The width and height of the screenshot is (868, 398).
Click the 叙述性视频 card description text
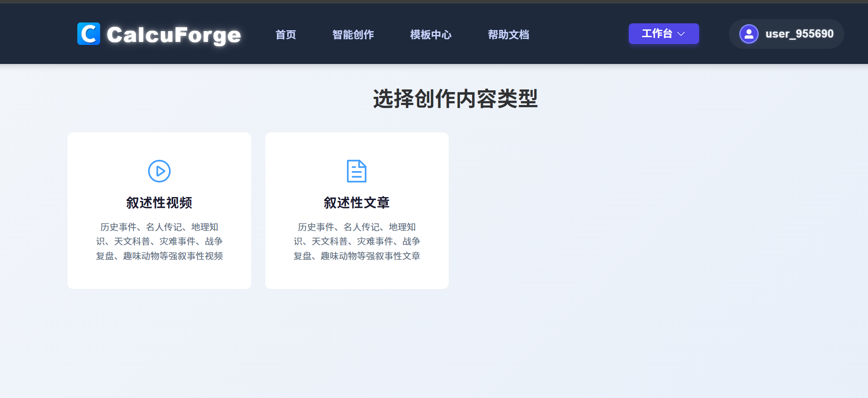[159, 242]
